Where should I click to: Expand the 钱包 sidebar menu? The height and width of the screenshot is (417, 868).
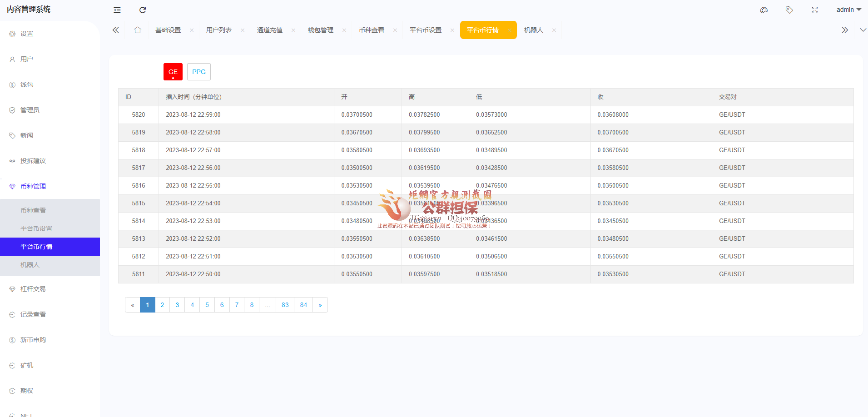[x=50, y=84]
